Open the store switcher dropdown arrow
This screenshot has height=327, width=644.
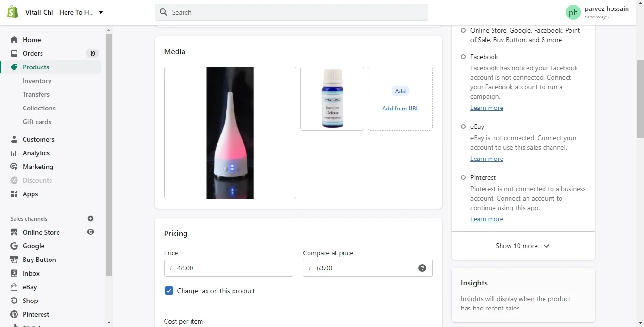coord(101,12)
